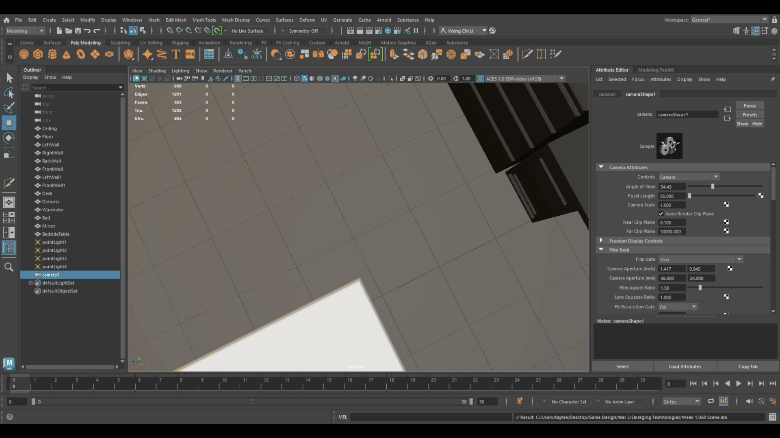Click the Presets button in Attribute Editor
The image size is (780, 438).
(750, 115)
